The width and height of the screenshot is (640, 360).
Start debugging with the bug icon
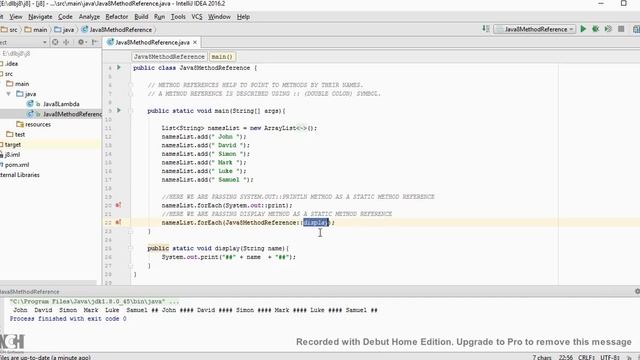click(596, 29)
